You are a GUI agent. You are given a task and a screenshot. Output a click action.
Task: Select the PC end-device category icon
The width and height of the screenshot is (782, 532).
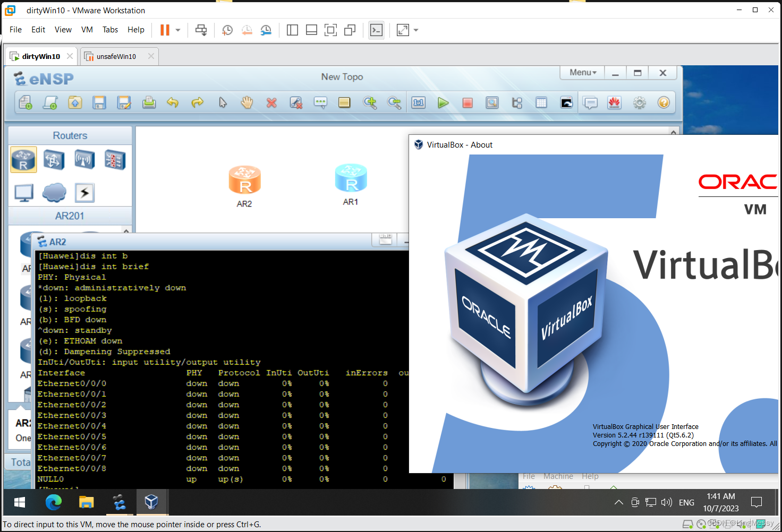click(24, 193)
